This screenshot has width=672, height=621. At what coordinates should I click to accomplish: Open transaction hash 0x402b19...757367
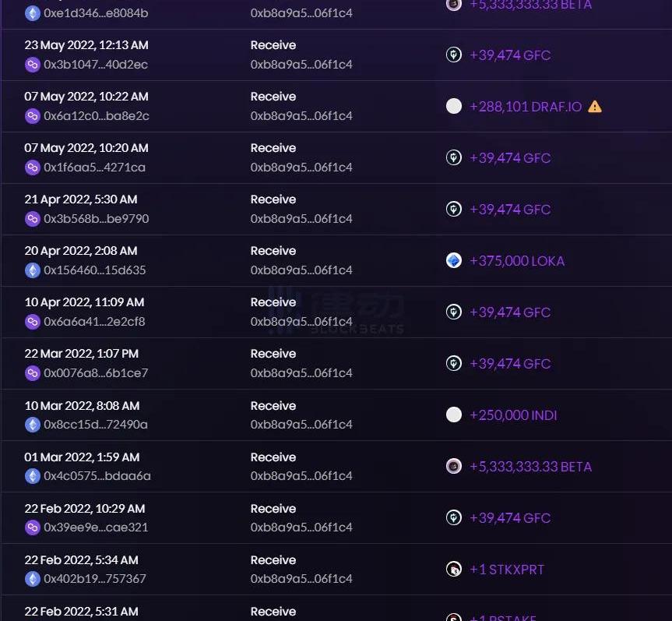(94, 579)
